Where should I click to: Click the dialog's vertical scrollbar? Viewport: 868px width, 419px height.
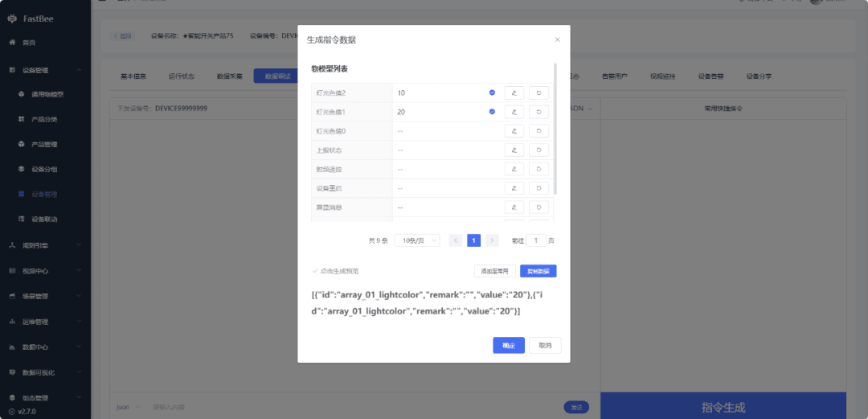point(555,129)
